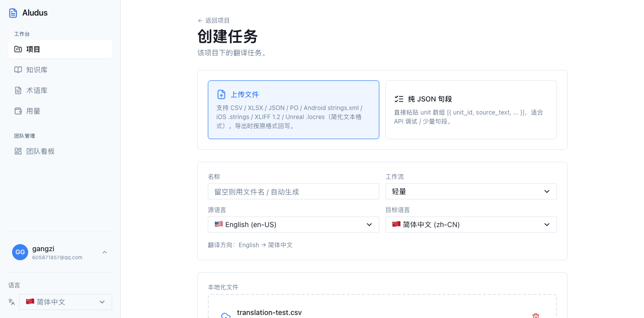
Task: Click the 知识库 book icon
Action: point(18,70)
